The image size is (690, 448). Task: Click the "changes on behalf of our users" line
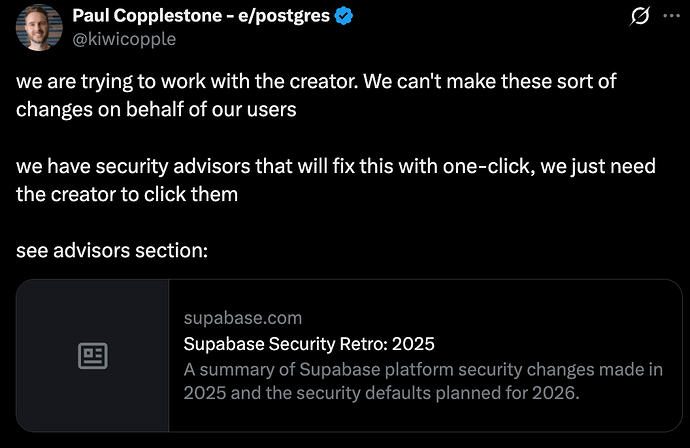coord(156,109)
